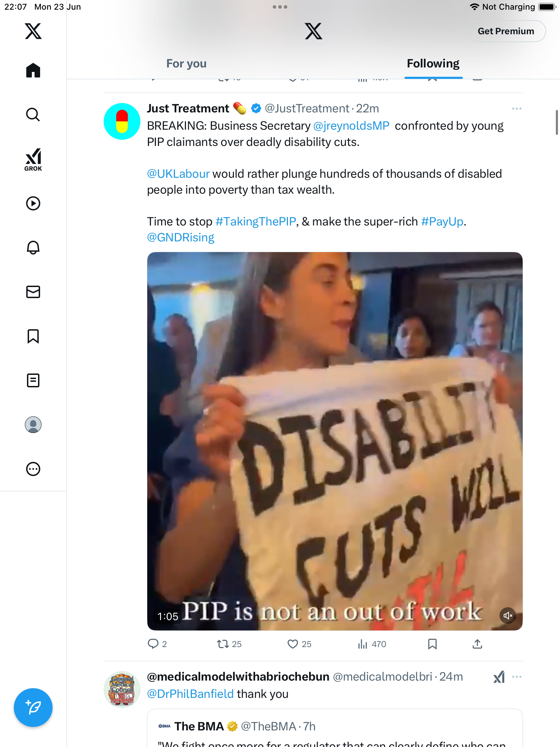The image size is (560, 747).
Task: Open the Grok icon in sidebar
Action: (33, 159)
